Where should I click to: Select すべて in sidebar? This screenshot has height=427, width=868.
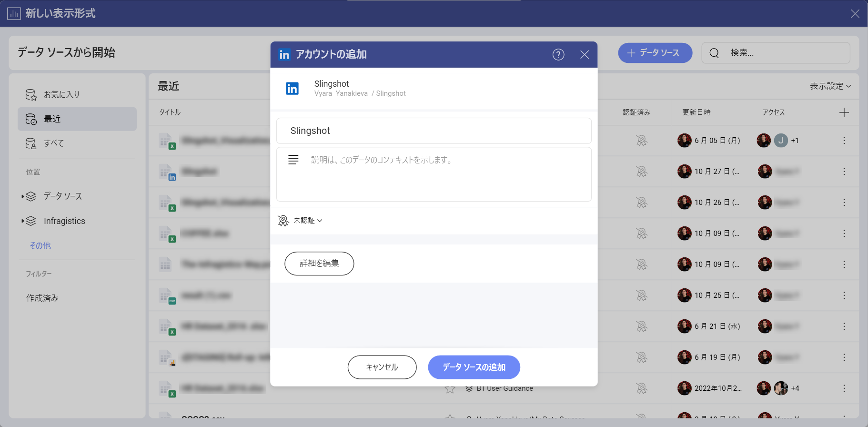coord(77,143)
